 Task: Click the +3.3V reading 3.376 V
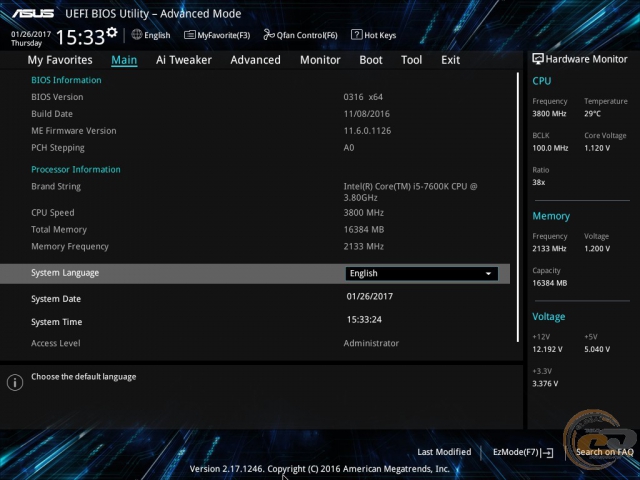coord(545,384)
